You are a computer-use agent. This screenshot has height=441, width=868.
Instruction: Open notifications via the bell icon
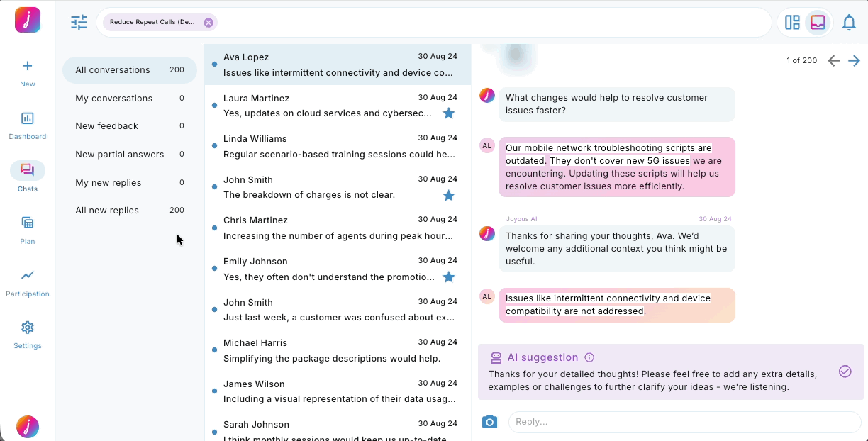pos(849,22)
